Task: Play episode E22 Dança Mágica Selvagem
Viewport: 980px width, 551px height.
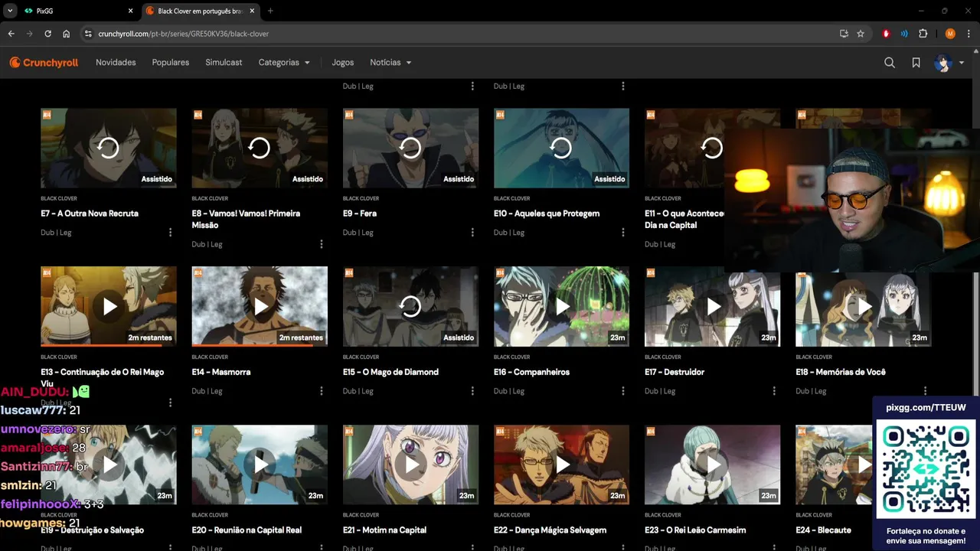Action: tap(561, 465)
